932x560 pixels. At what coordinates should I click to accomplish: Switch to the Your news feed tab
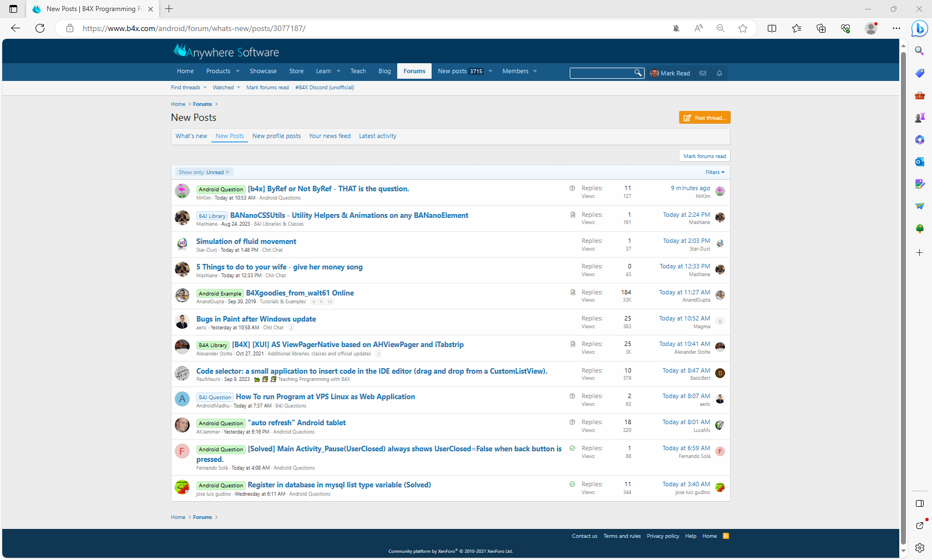coord(330,136)
